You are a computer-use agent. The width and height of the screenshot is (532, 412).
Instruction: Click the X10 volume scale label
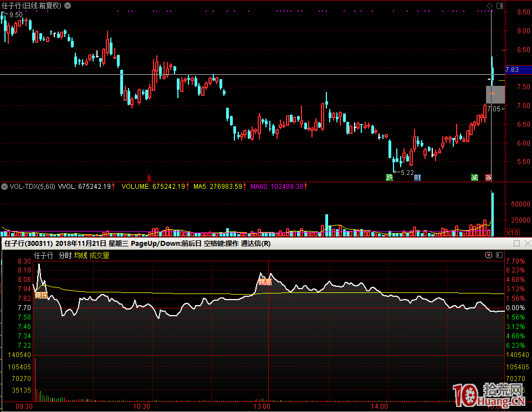pyautogui.click(x=513, y=233)
